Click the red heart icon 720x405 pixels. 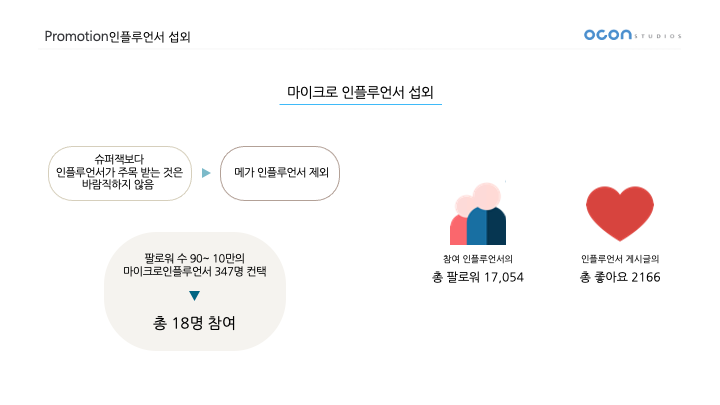(x=619, y=213)
